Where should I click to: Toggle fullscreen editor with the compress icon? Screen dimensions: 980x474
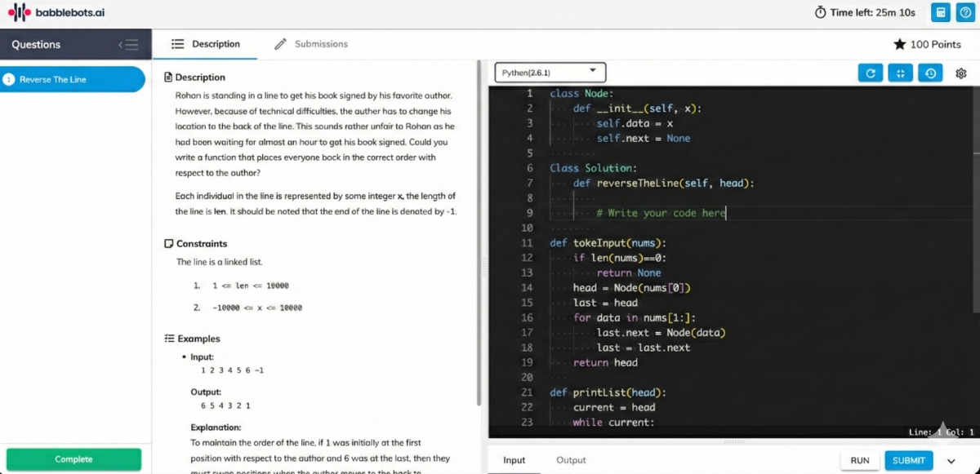900,73
